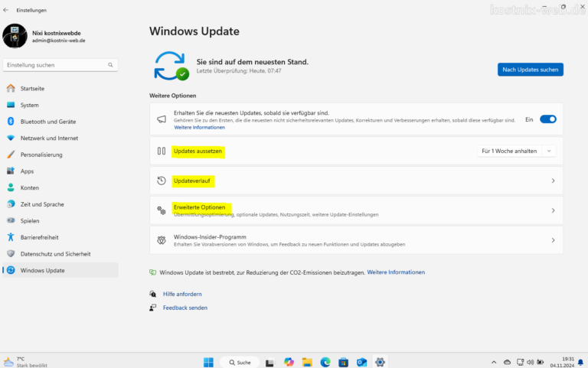Viewport: 588px width, 368px height.
Task: Open Copilot from the taskbar
Action: click(289, 362)
